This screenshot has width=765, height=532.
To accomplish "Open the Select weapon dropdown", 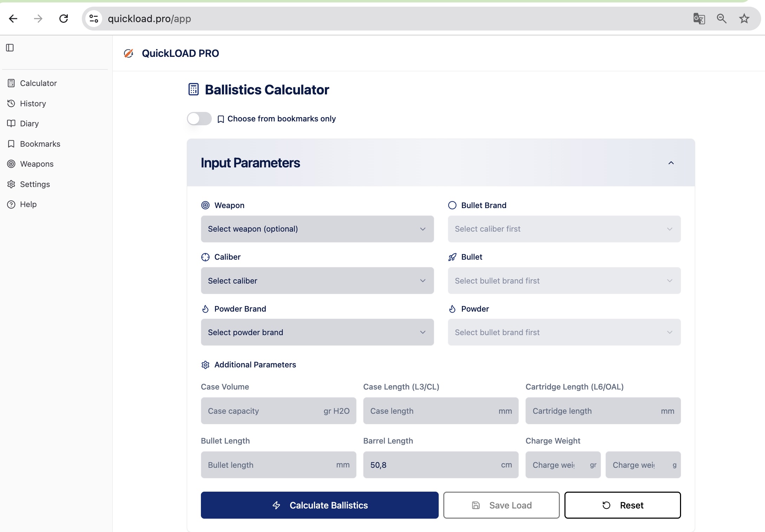I will 317,229.
